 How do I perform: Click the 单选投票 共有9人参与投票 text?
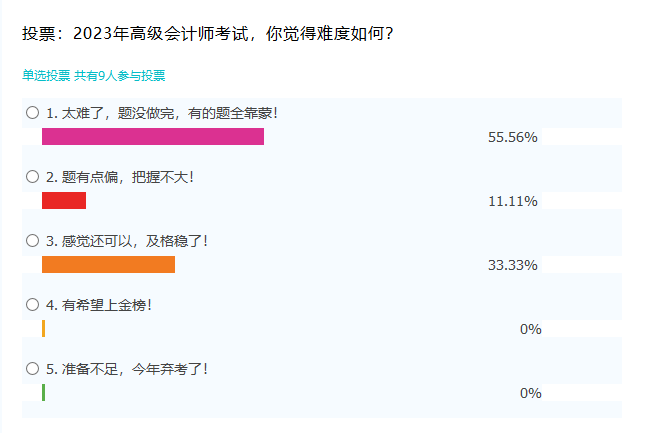tap(94, 75)
